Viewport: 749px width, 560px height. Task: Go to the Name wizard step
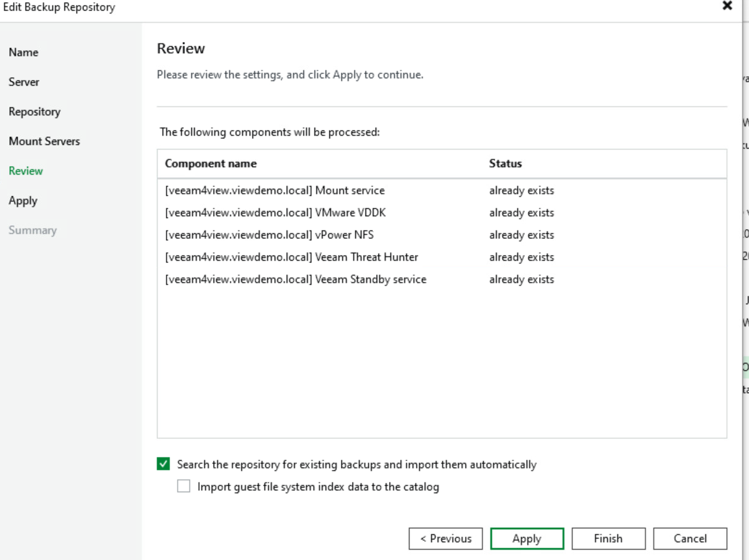[23, 52]
